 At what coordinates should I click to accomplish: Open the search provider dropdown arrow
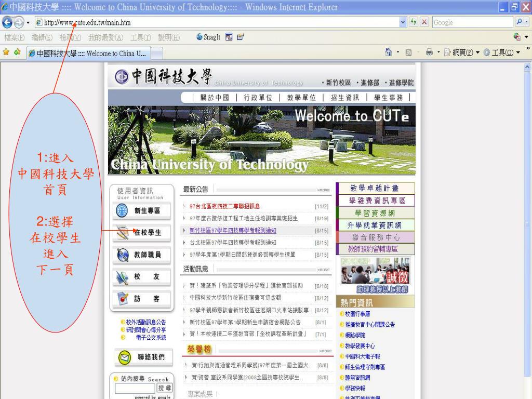[527, 22]
